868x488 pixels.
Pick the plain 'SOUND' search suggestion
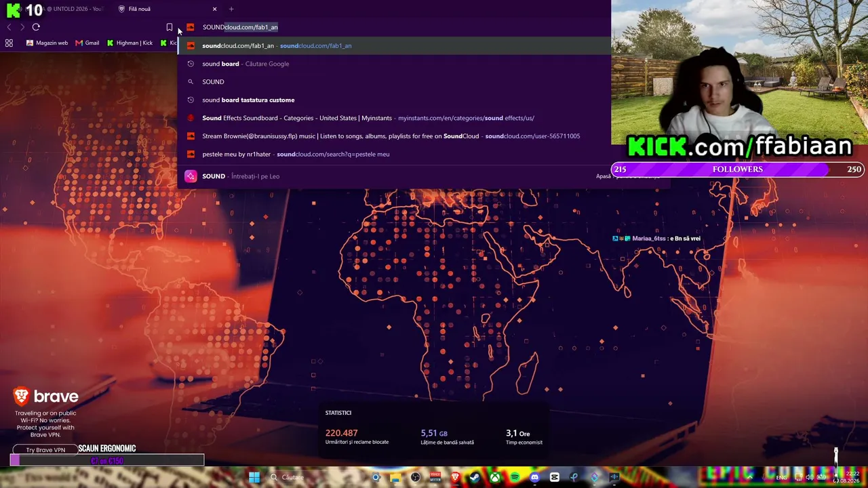tap(394, 81)
